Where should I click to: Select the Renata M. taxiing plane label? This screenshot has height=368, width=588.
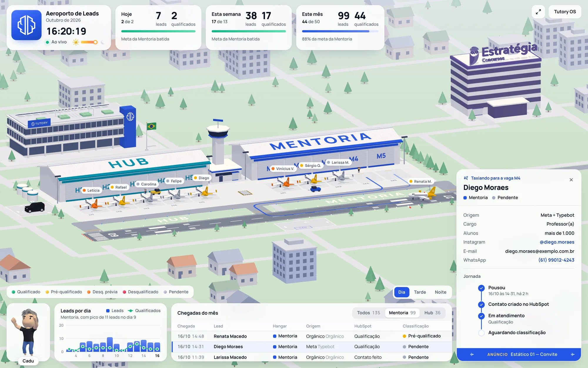[420, 181]
